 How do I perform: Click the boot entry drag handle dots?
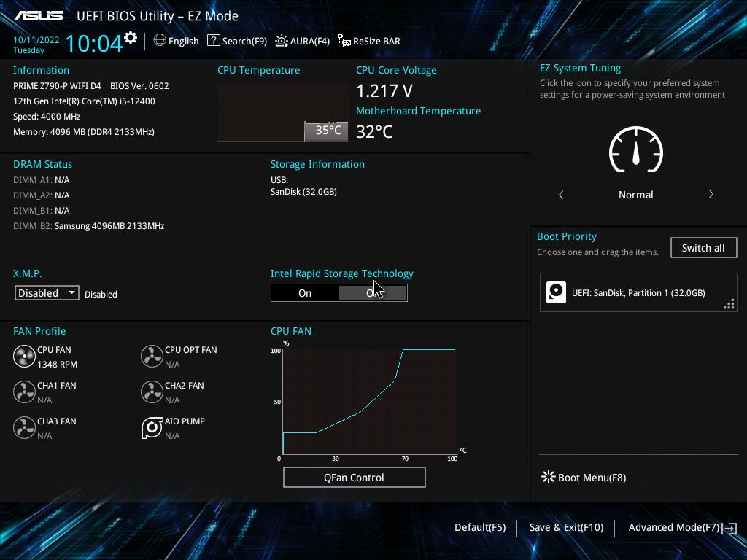point(729,304)
